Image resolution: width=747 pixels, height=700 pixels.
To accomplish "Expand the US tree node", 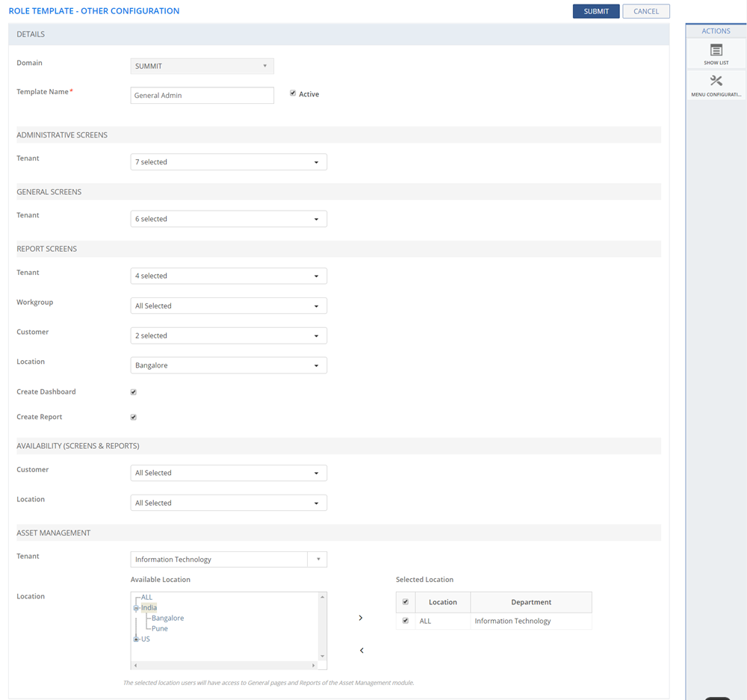I will coord(136,639).
